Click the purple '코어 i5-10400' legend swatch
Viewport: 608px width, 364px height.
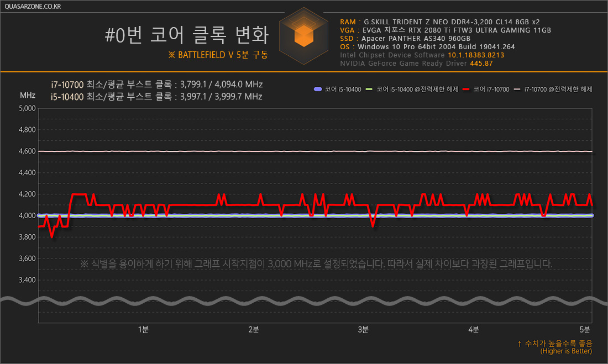point(318,89)
